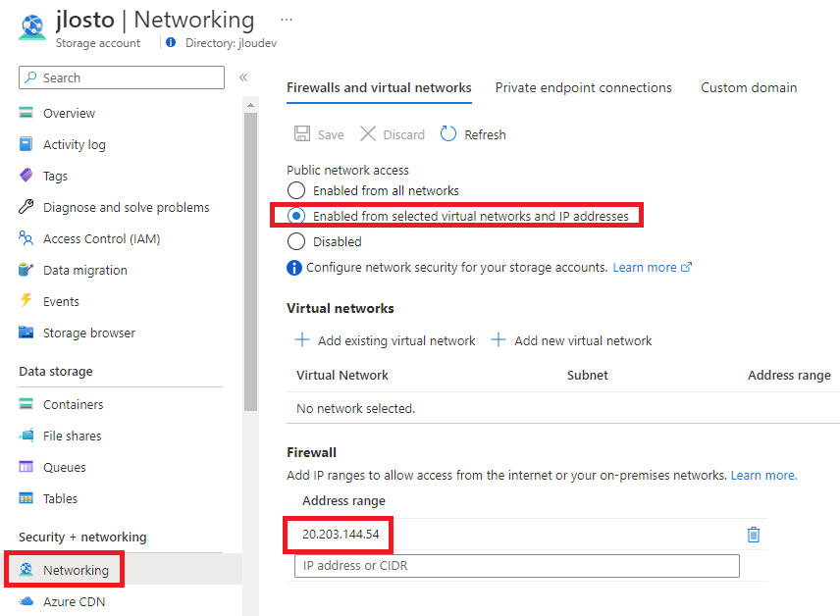The image size is (840, 616).
Task: Click the Refresh circular arrow icon
Action: (x=448, y=134)
